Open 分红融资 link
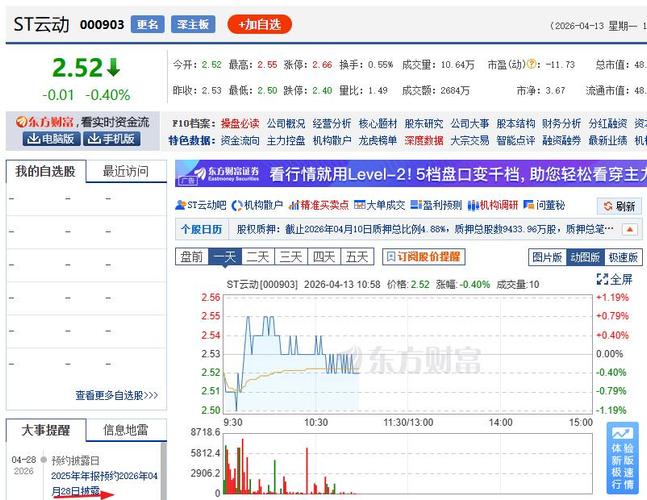 pyautogui.click(x=608, y=123)
